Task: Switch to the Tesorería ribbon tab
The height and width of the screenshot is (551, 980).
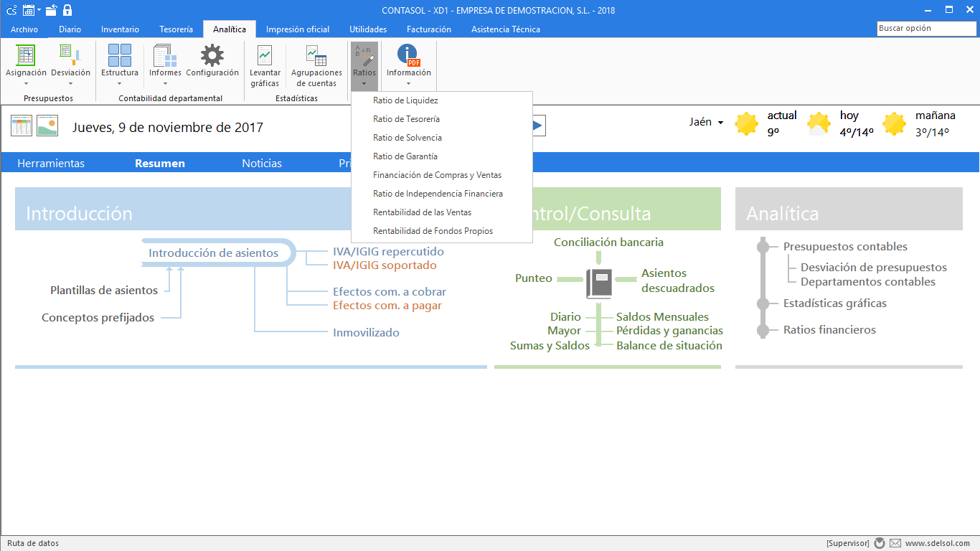Action: coord(176,29)
